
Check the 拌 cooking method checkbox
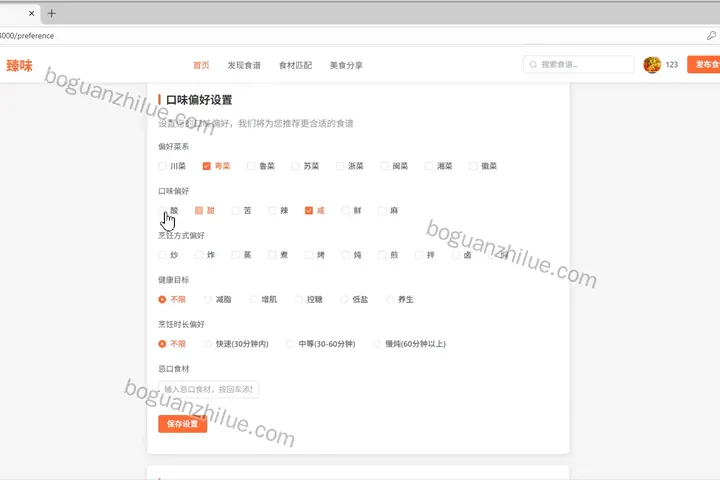click(419, 255)
